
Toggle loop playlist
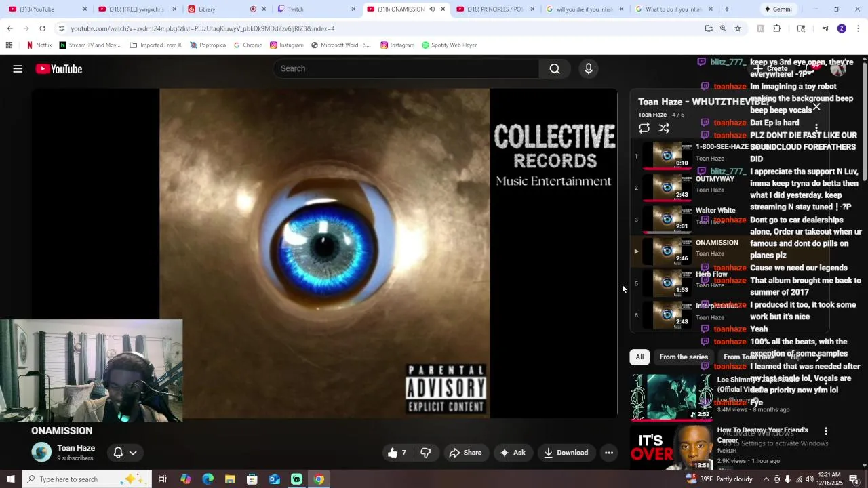[x=644, y=128]
